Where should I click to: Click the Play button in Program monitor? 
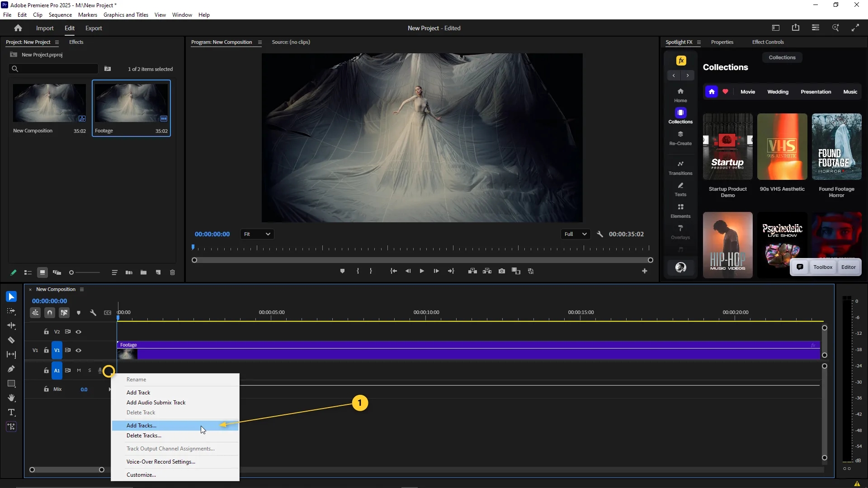[x=422, y=271]
